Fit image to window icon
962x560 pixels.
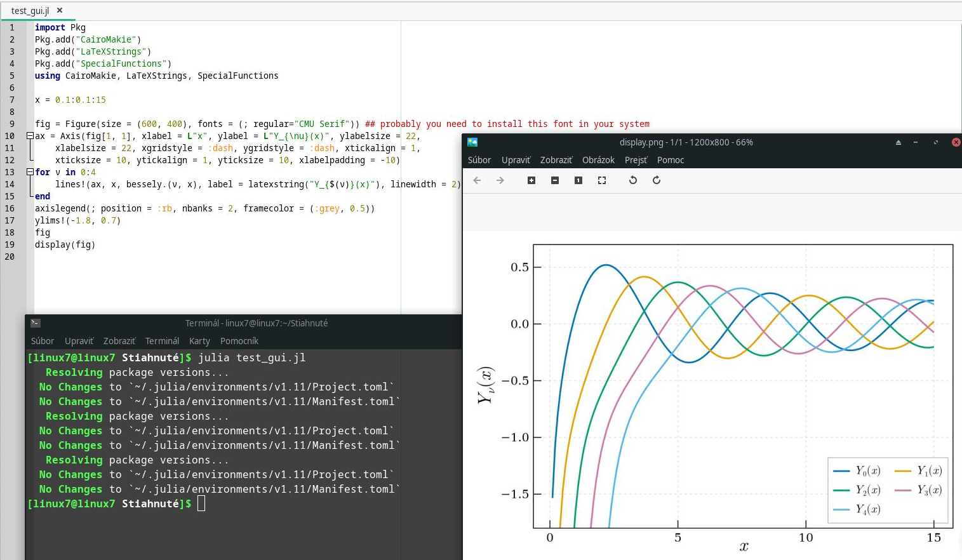click(x=602, y=180)
